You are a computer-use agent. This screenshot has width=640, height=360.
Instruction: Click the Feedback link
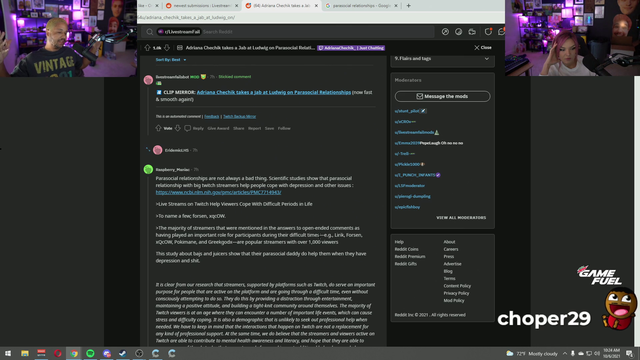pyautogui.click(x=211, y=116)
